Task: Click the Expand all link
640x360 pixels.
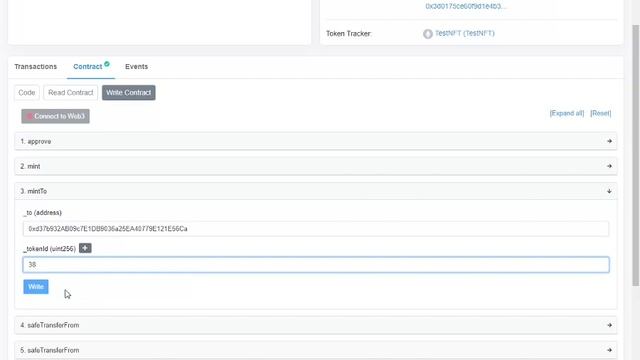Action: click(x=567, y=113)
